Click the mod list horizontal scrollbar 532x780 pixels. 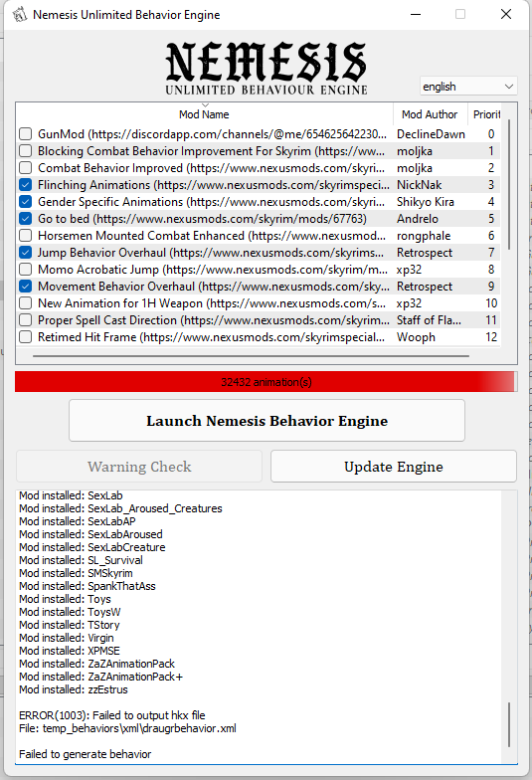[x=251, y=356]
